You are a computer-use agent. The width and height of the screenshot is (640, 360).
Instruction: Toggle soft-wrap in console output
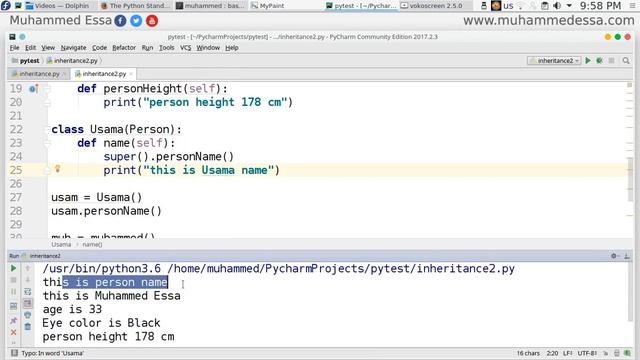pyautogui.click(x=27, y=292)
